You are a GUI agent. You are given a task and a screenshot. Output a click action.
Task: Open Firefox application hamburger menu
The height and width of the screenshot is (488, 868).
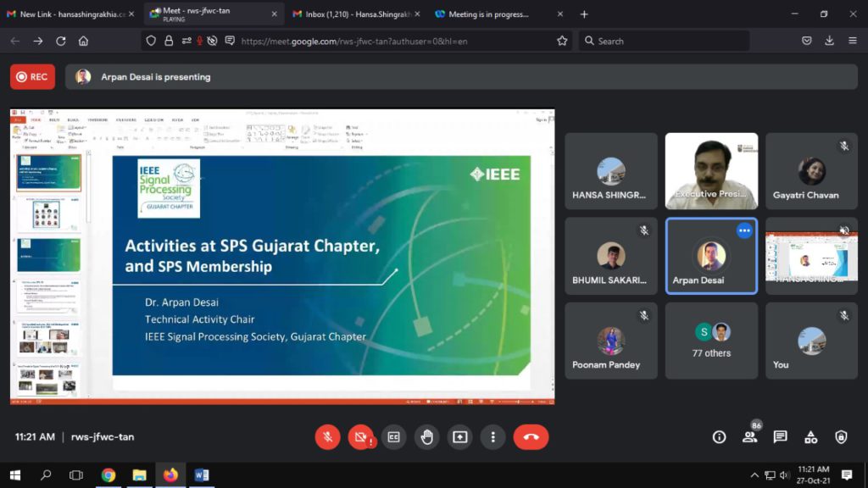[853, 41]
